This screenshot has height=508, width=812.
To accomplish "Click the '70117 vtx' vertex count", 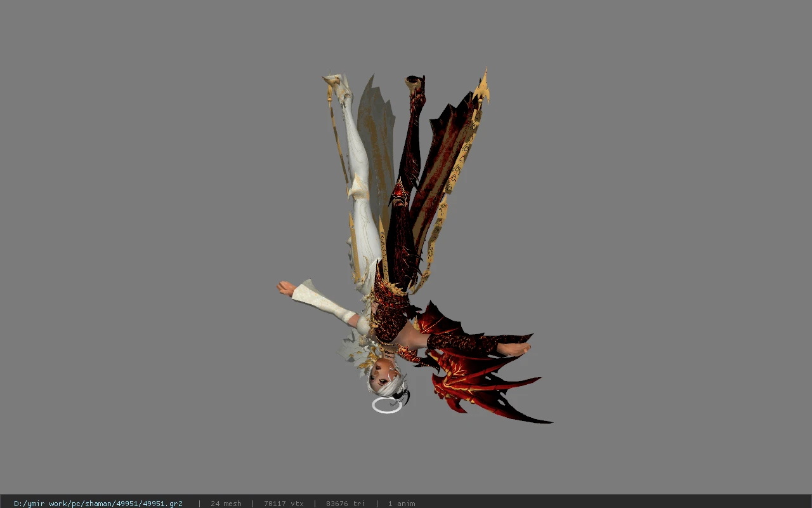I will pyautogui.click(x=284, y=504).
